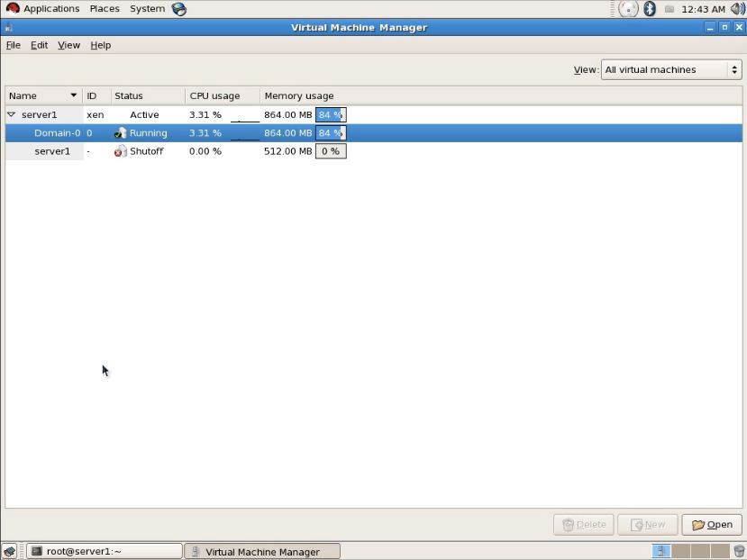Click the Shutoff status icon for server1

(121, 151)
